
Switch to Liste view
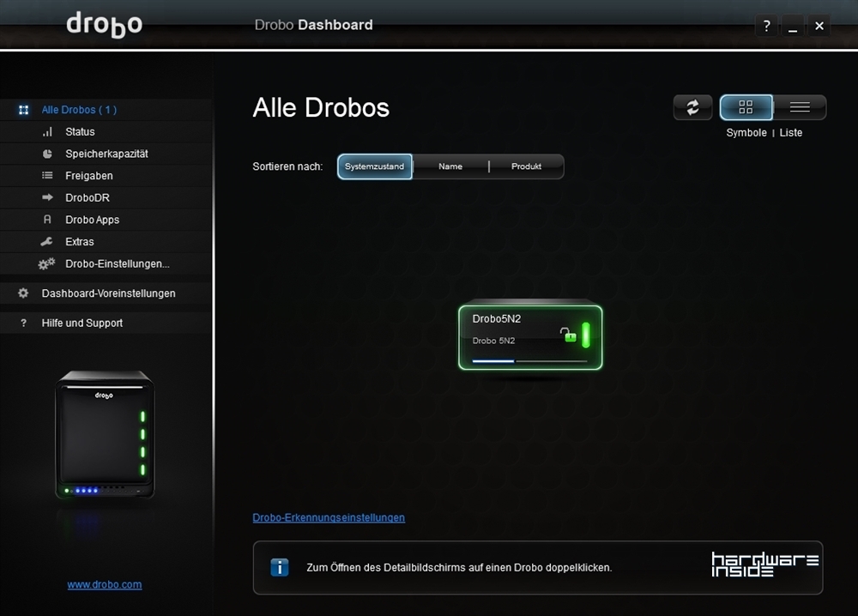(x=800, y=107)
